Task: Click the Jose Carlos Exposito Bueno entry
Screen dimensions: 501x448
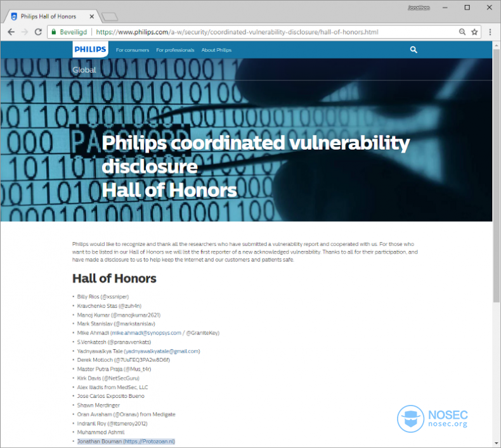Action: coord(110,396)
